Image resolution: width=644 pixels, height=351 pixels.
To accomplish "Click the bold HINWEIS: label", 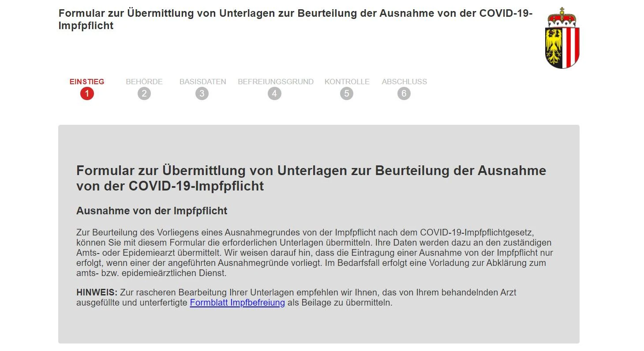I will pos(97,292).
